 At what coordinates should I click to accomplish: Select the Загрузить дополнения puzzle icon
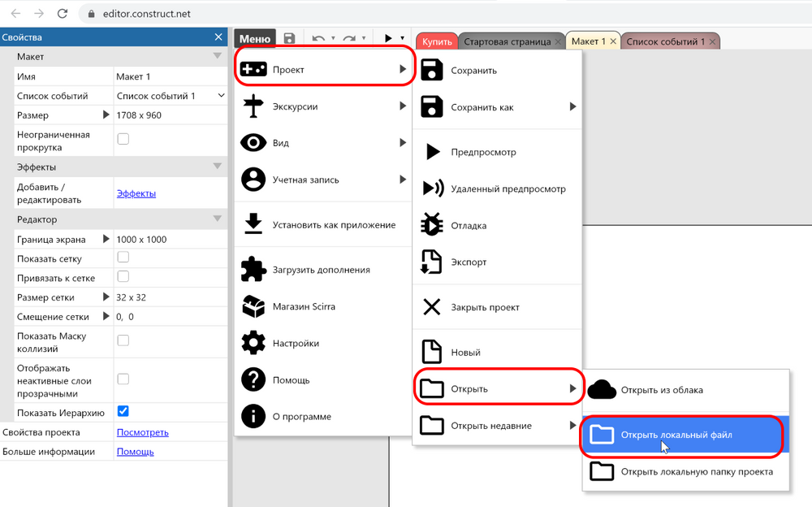point(254,268)
